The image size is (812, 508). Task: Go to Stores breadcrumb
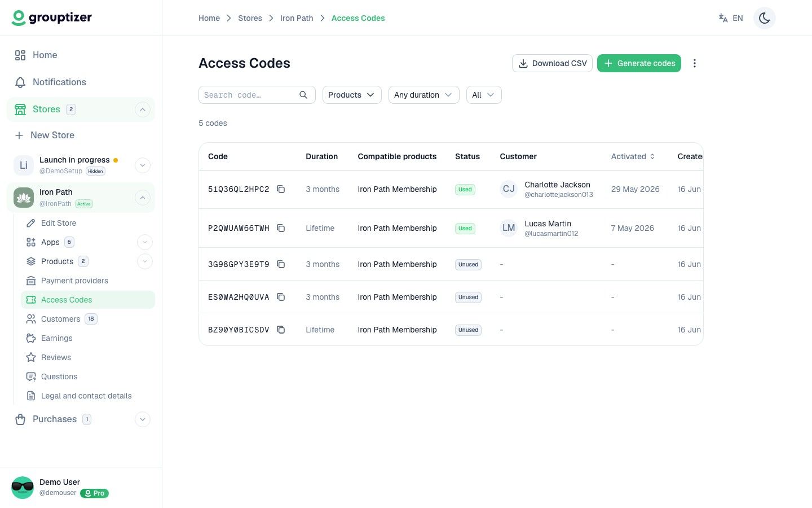[x=250, y=18]
